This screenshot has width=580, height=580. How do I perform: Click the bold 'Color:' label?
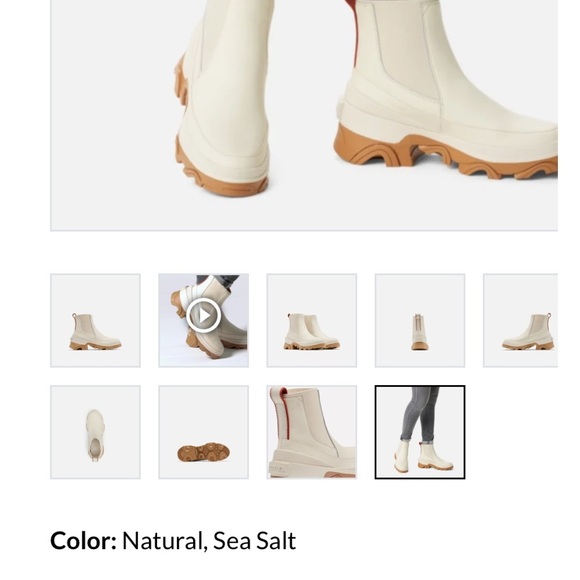coord(83,541)
